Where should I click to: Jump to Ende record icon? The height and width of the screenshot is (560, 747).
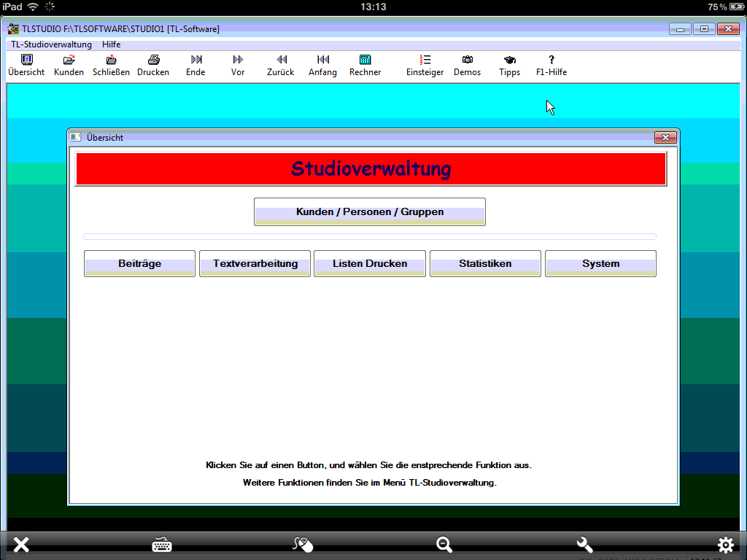(x=196, y=61)
